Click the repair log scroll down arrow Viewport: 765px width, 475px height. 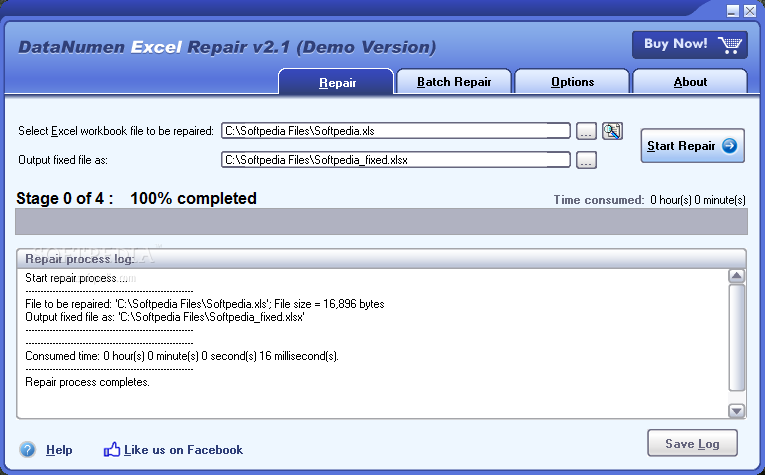coord(736,411)
